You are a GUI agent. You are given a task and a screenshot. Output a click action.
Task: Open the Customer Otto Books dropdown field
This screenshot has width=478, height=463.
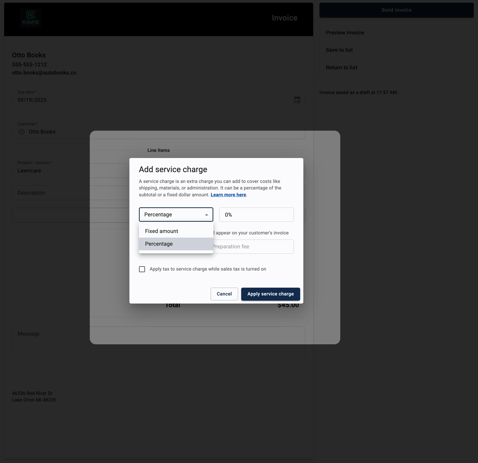click(159, 129)
